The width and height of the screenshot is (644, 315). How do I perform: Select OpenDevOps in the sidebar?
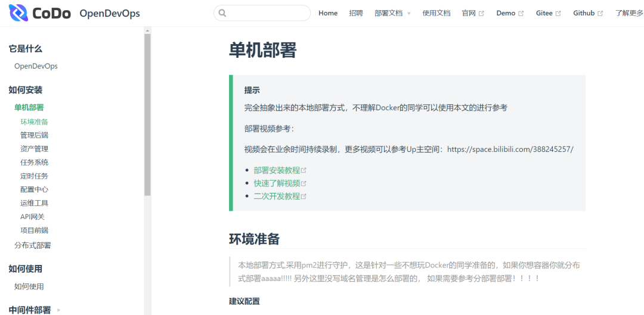(x=36, y=66)
